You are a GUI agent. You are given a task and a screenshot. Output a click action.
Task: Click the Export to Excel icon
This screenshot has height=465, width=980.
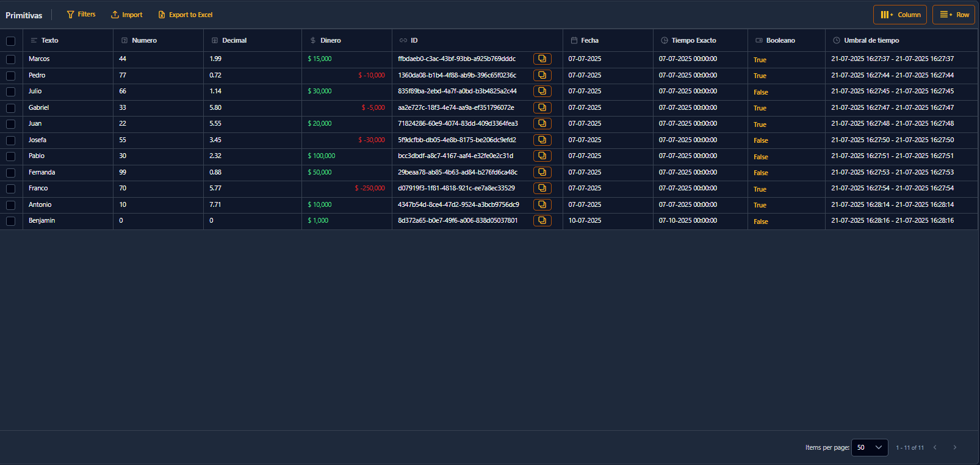pos(162,15)
